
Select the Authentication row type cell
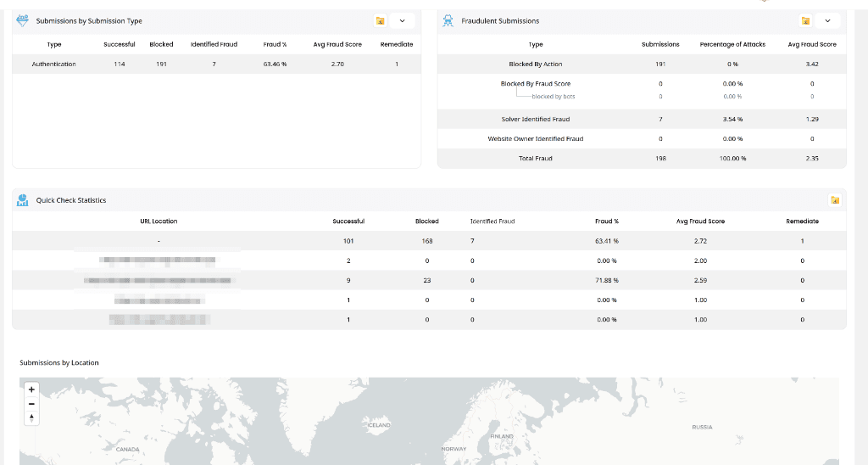click(53, 64)
